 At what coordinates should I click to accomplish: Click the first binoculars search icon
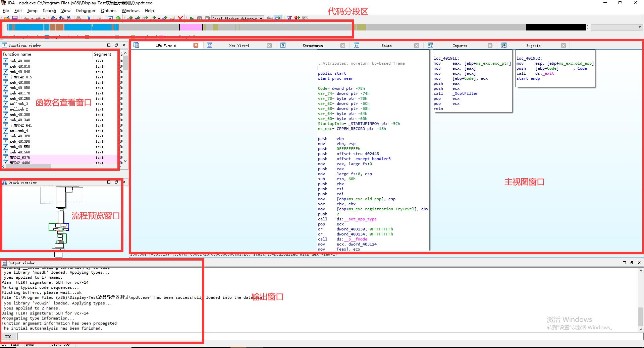pyautogui.click(x=54, y=18)
